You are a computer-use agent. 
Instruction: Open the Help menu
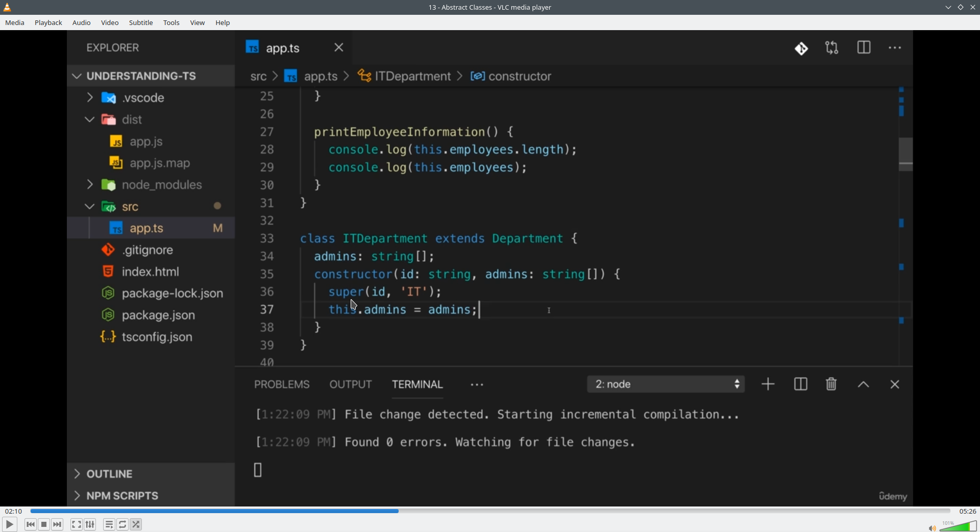point(223,23)
